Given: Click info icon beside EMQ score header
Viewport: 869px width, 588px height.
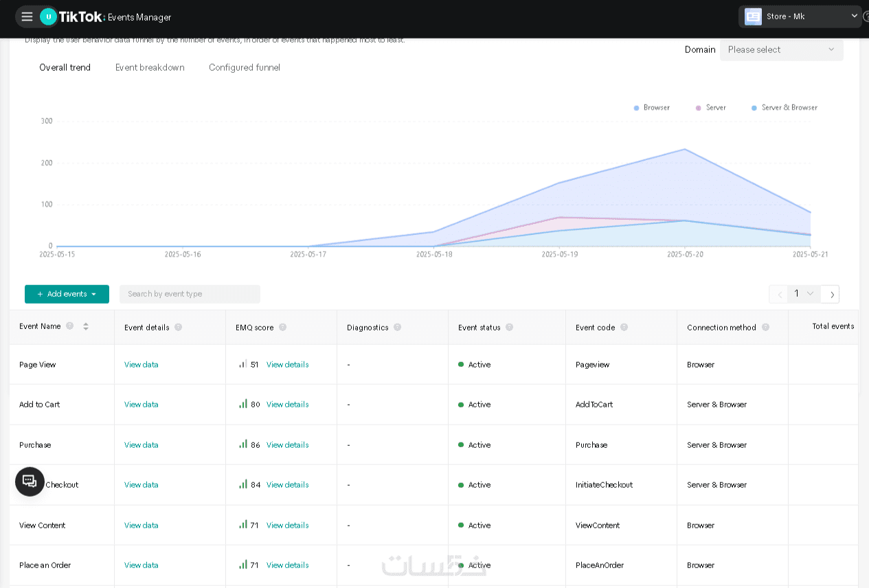Looking at the screenshot, I should [282, 328].
